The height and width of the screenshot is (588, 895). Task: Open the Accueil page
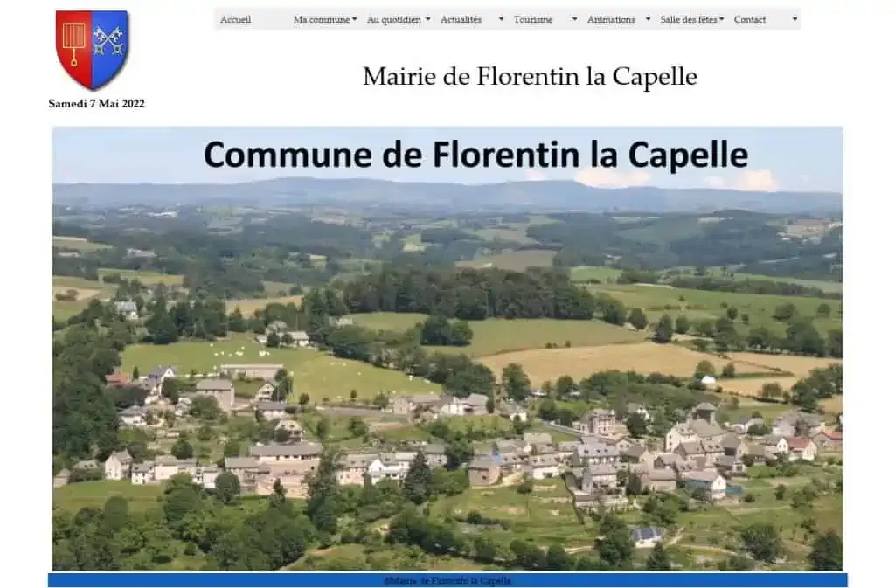pyautogui.click(x=235, y=17)
